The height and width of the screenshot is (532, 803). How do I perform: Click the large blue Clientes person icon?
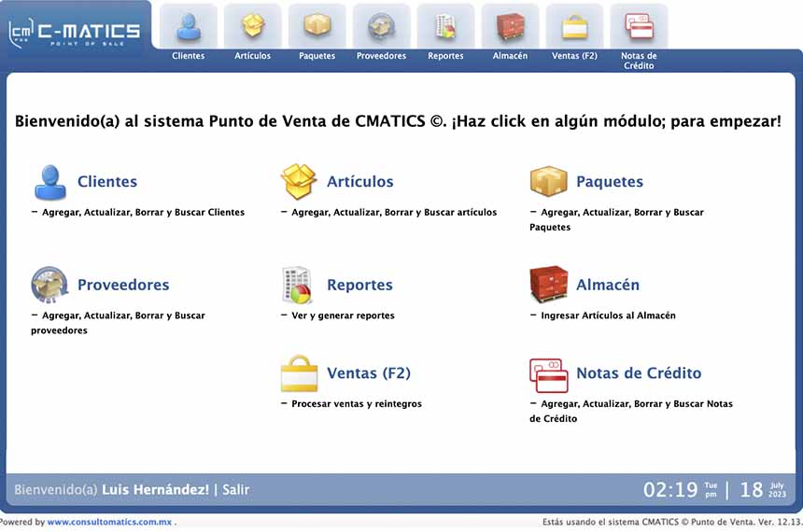click(x=50, y=182)
